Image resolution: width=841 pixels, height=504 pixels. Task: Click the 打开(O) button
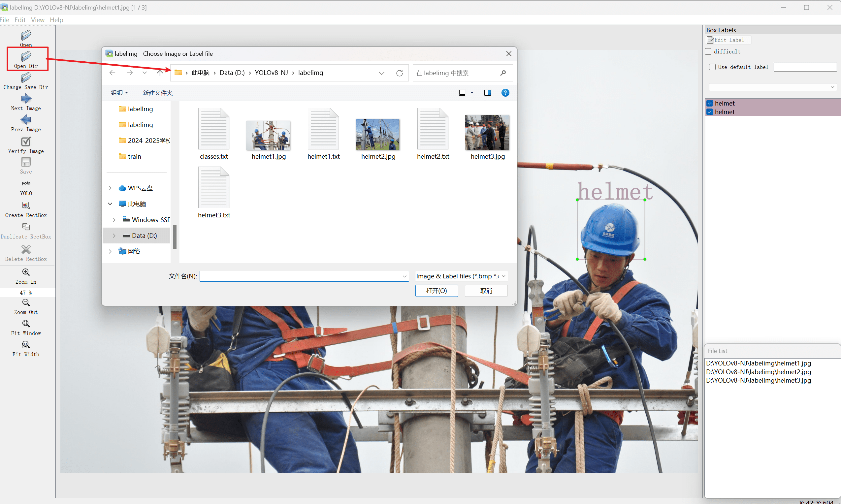pyautogui.click(x=436, y=291)
